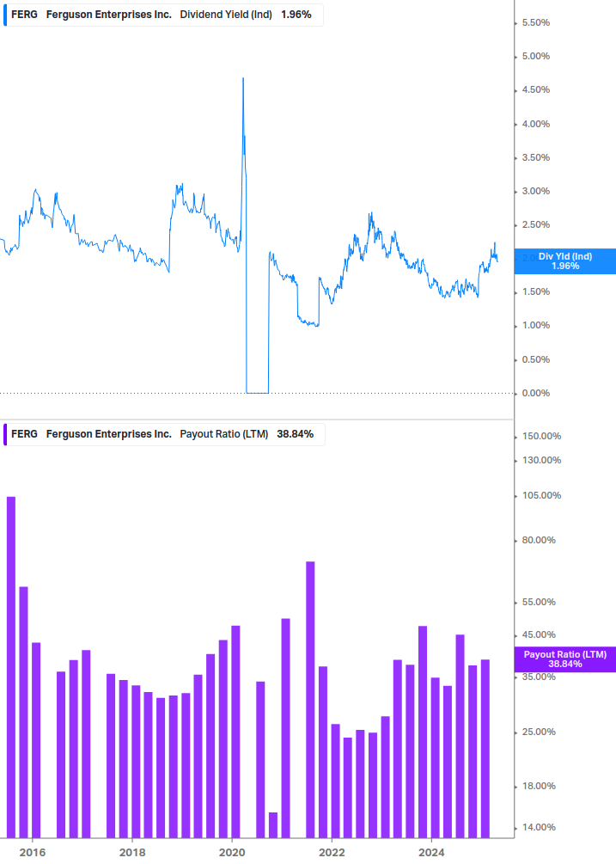
Task: Click the blue color marker beside the FERG Dividend Yield legend
Action: (5, 15)
